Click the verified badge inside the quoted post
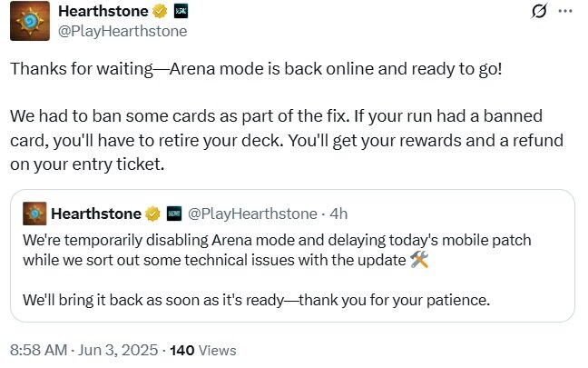 coord(152,214)
